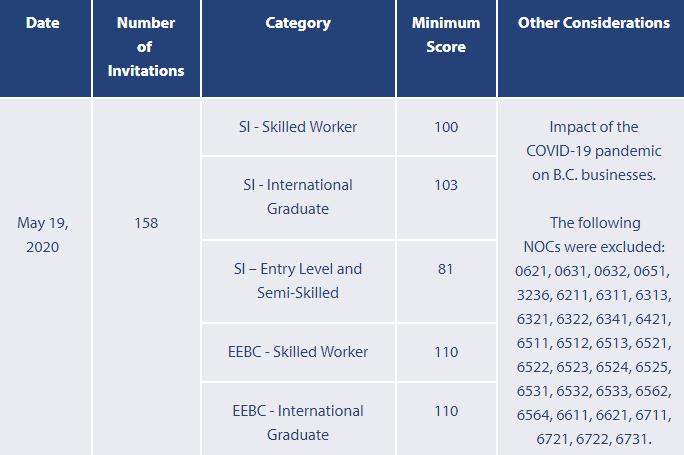Select the Minimum Score column header
Viewport: 684px width, 455px height.
point(446,35)
